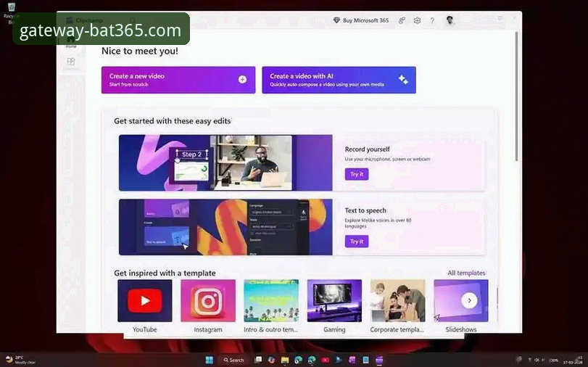Image resolution: width=588 pixels, height=367 pixels.
Task: Click the Buy Microsoft 365 diamond button
Action: tap(361, 20)
